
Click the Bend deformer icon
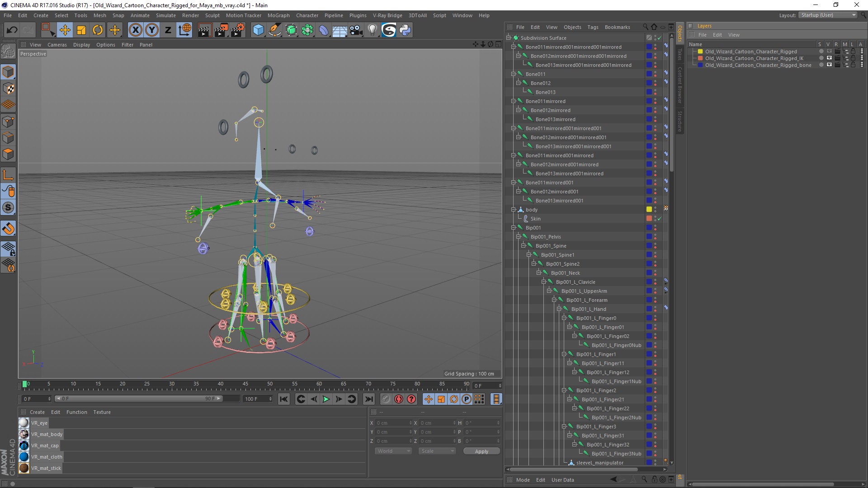pyautogui.click(x=324, y=30)
